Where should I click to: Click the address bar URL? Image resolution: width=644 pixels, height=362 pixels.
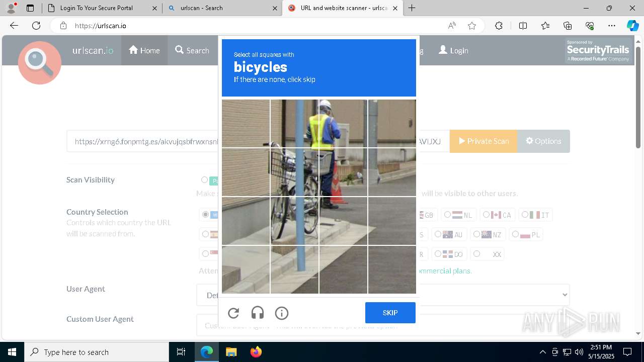click(x=101, y=26)
